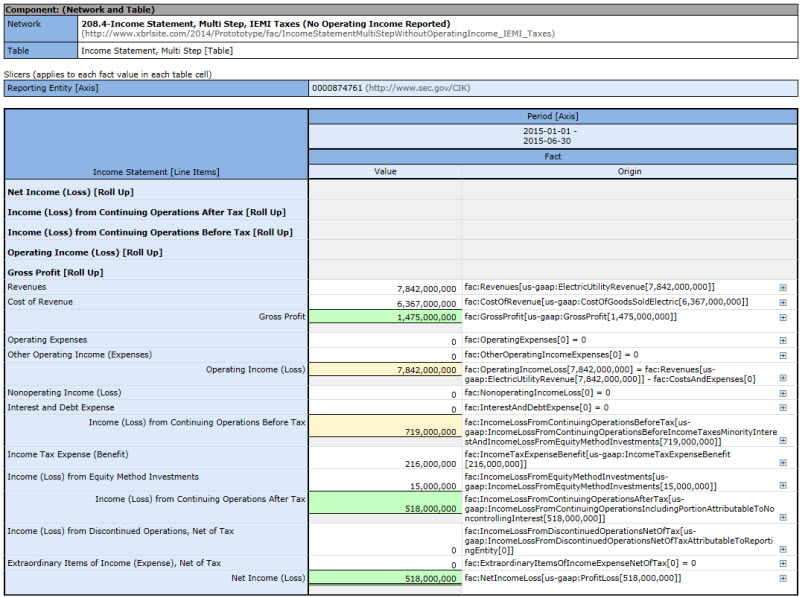Click the entity identifier 0000874761
The image size is (800, 597).
[337, 88]
